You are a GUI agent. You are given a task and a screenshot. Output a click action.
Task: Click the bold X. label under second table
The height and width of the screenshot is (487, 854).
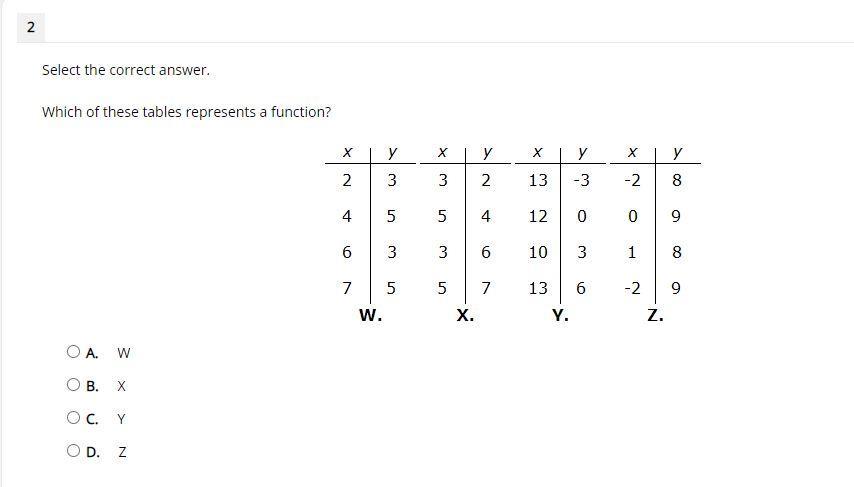point(465,315)
